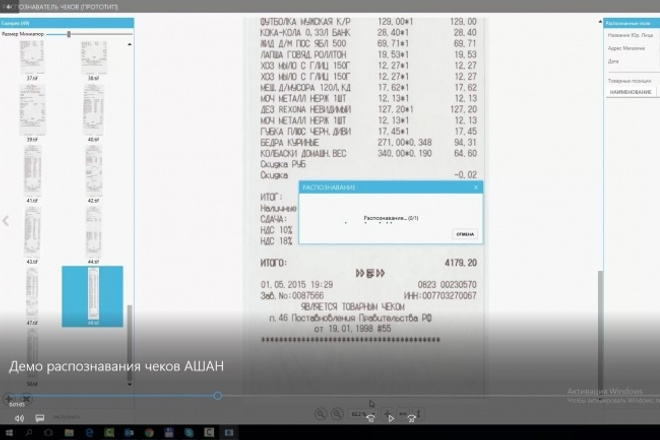
Task: Click the ИТОГО total 4179.20 value
Action: (460, 263)
